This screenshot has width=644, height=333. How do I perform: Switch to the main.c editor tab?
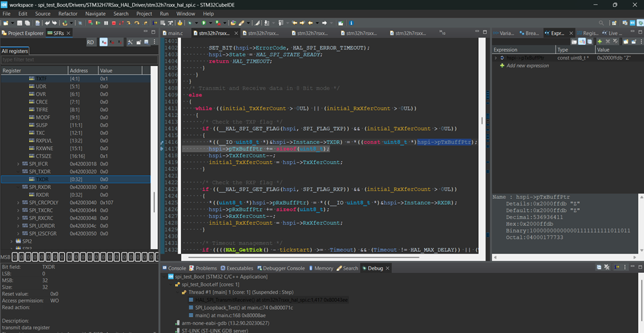click(174, 33)
